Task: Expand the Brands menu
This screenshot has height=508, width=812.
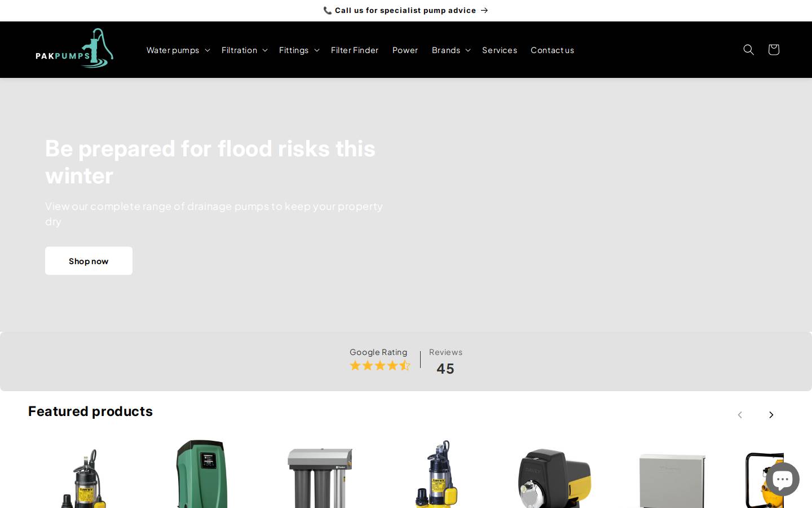Action: (451, 50)
